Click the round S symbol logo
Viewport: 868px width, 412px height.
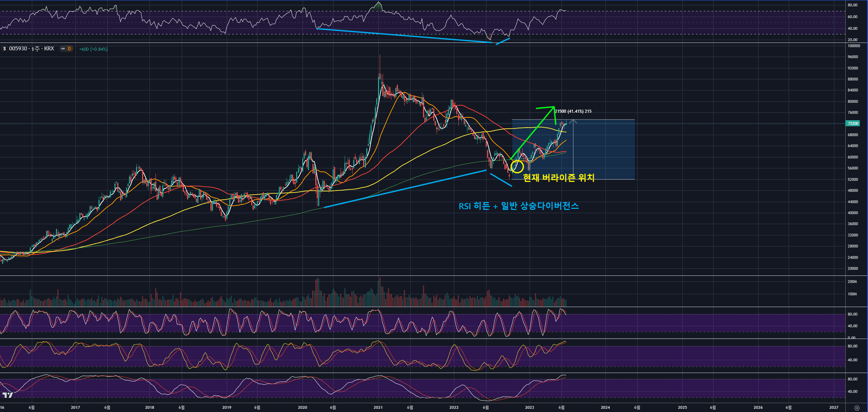pos(5,49)
